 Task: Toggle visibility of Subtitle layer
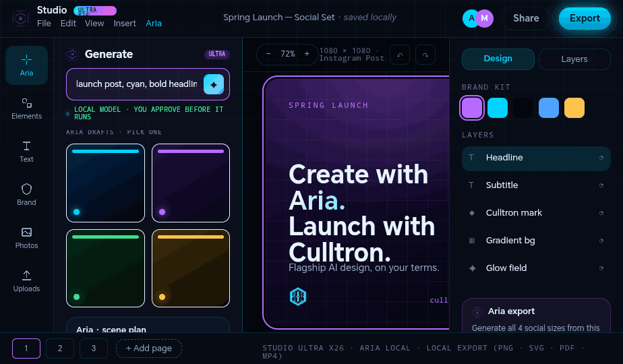click(x=601, y=185)
